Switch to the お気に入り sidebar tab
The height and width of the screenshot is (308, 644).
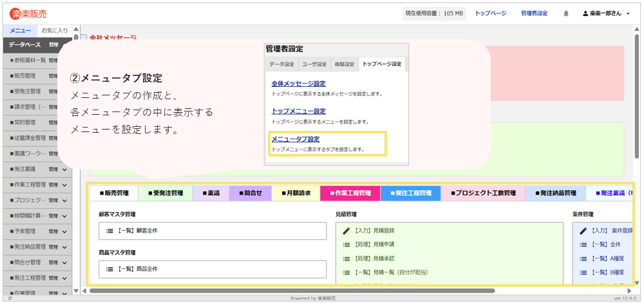click(x=55, y=31)
